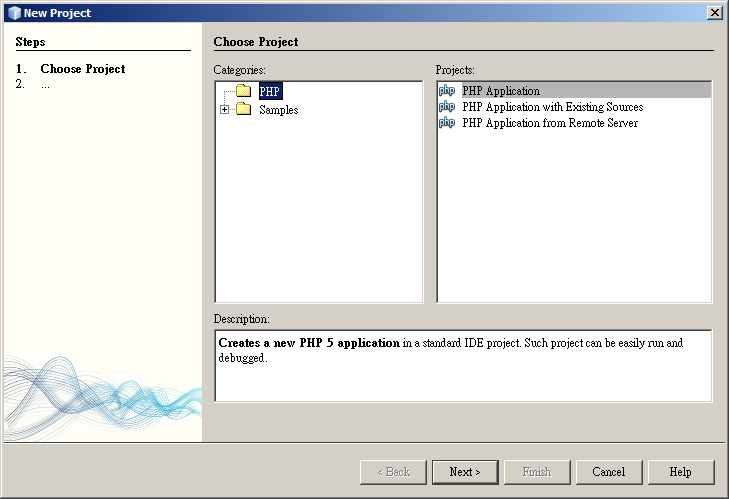Viewport: 729px width, 499px height.
Task: Click the PHP category folder icon
Action: pyautogui.click(x=244, y=90)
